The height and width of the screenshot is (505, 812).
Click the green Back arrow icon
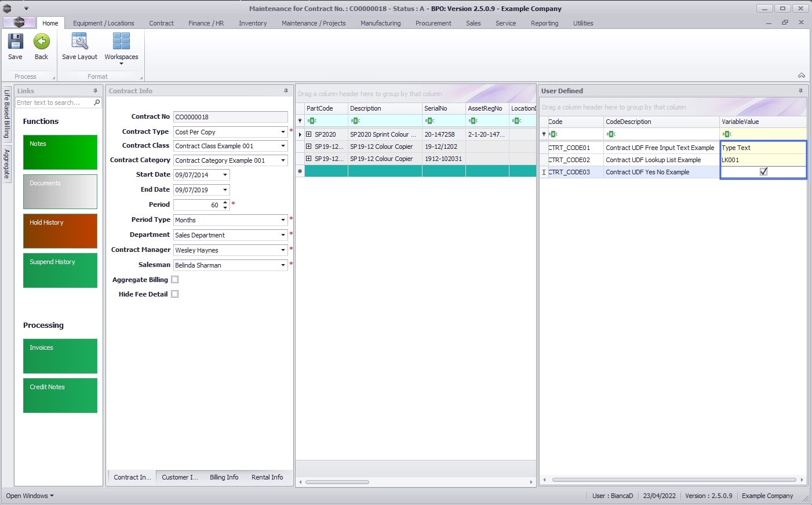click(41, 42)
